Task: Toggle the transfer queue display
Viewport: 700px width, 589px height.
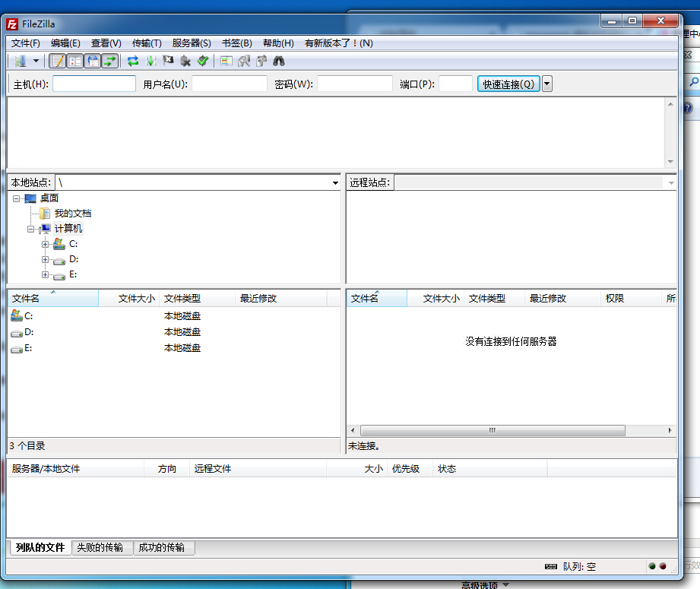Action: [110, 61]
